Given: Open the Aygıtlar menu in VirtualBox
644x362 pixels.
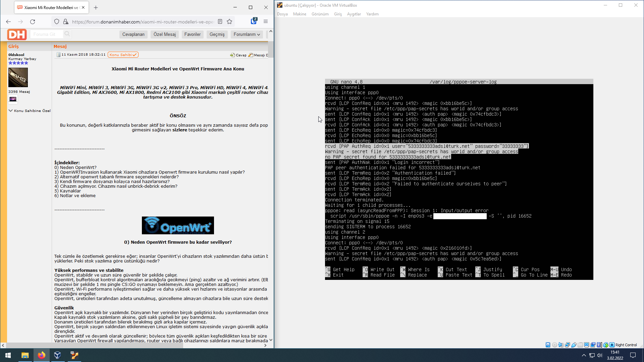Looking at the screenshot, I should point(354,14).
